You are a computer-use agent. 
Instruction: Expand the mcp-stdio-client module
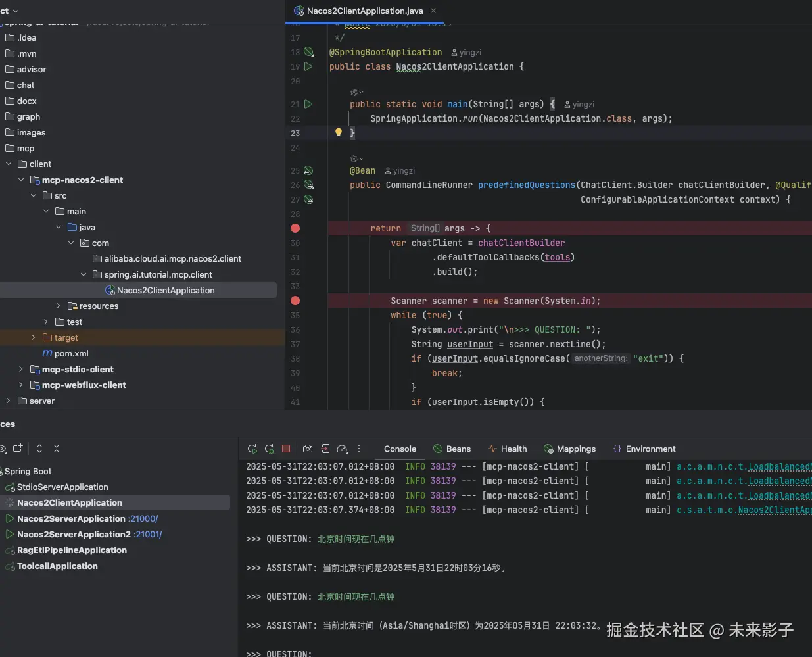pos(21,369)
